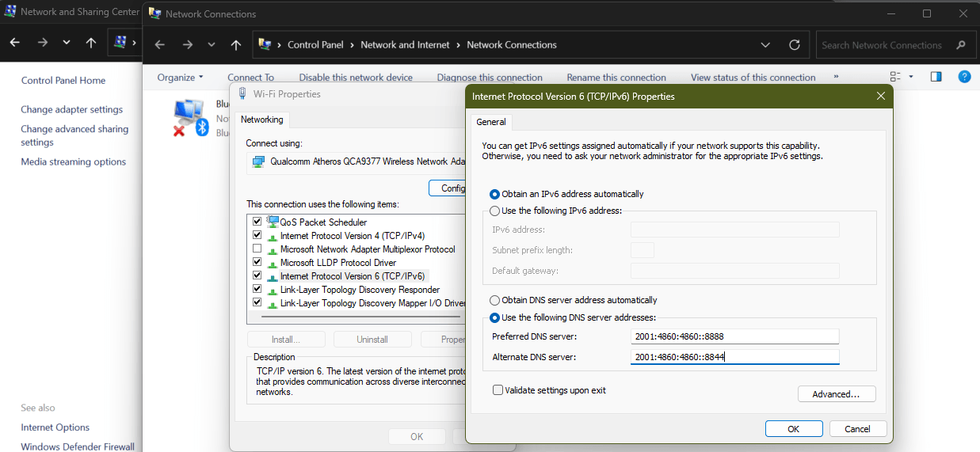This screenshot has height=452, width=980.
Task: Click 'Rename this connection'
Action: pos(616,78)
